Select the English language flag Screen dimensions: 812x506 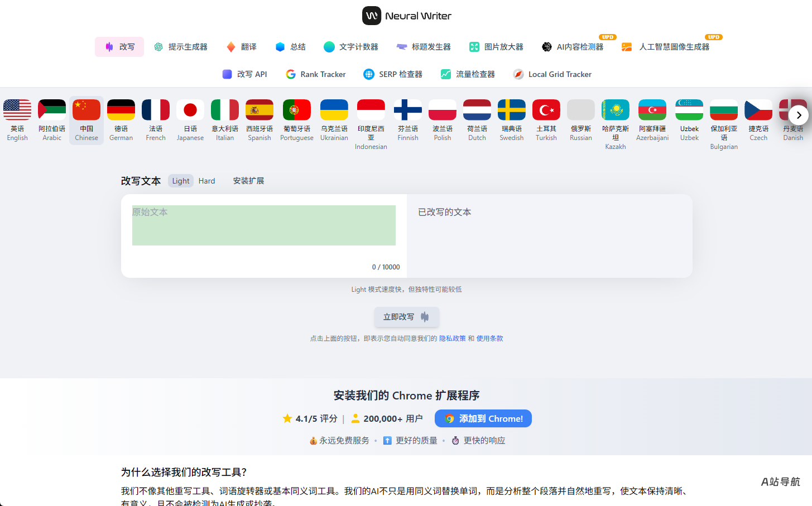pos(17,110)
